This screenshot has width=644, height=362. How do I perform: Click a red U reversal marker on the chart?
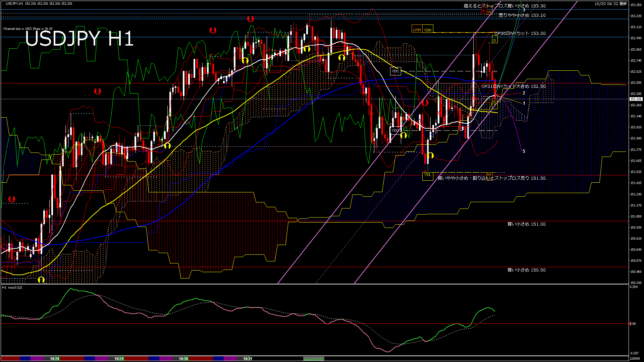click(251, 19)
